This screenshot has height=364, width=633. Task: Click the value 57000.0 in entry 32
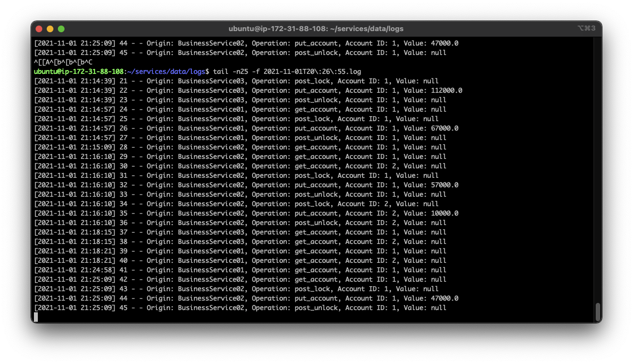point(444,185)
